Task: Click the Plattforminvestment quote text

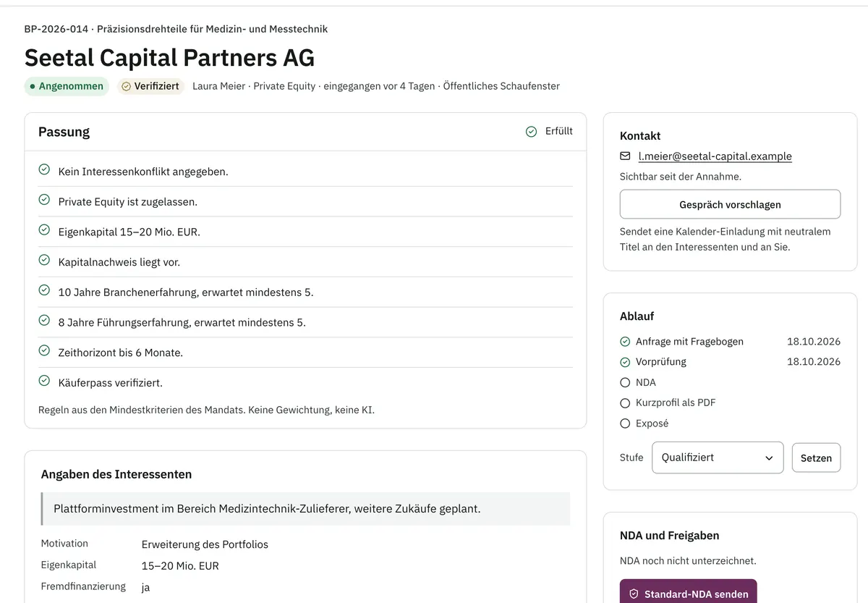Action: pyautogui.click(x=267, y=509)
